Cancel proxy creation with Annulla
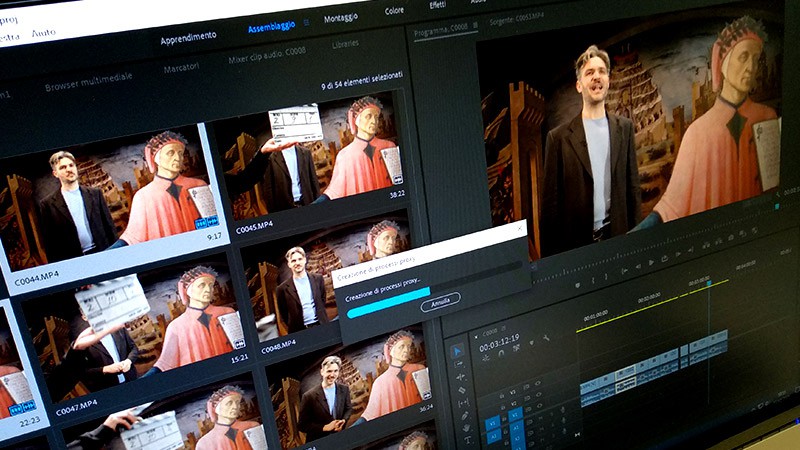 coord(440,303)
